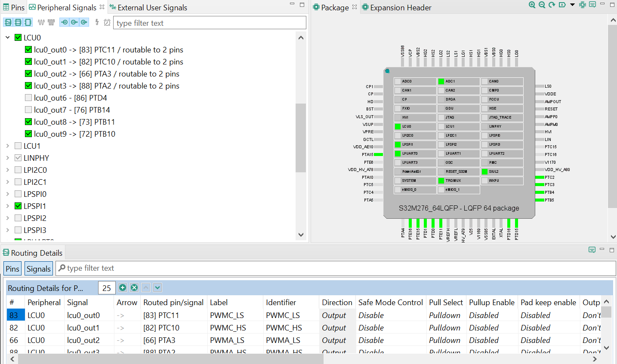The height and width of the screenshot is (364, 617).
Task: Check the LPSPI0 peripheral checkbox
Action: click(18, 194)
